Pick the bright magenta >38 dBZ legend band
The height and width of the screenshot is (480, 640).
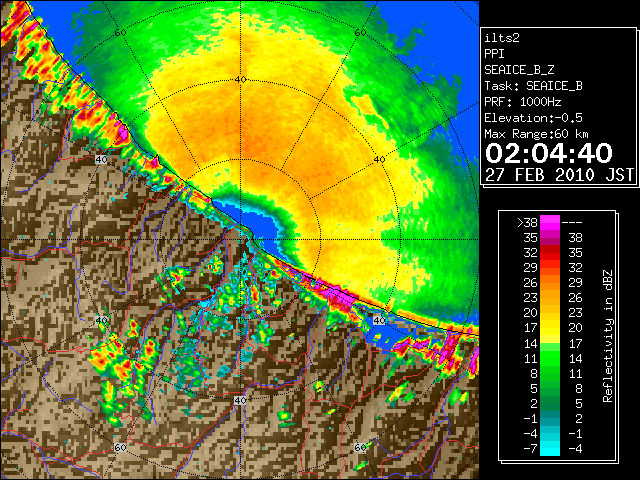(x=550, y=222)
